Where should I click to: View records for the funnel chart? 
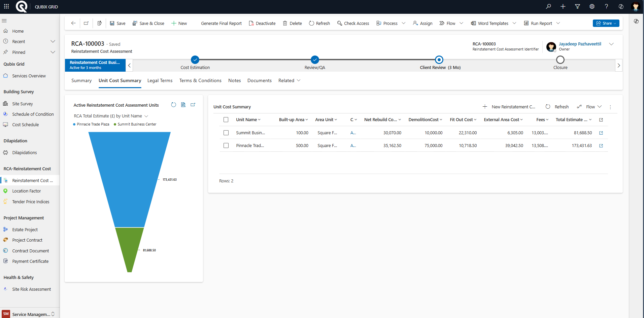(x=183, y=105)
